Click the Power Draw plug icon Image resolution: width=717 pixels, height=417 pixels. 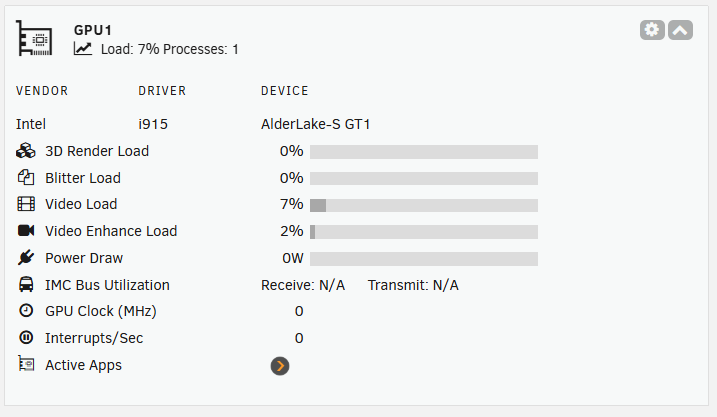(26, 257)
